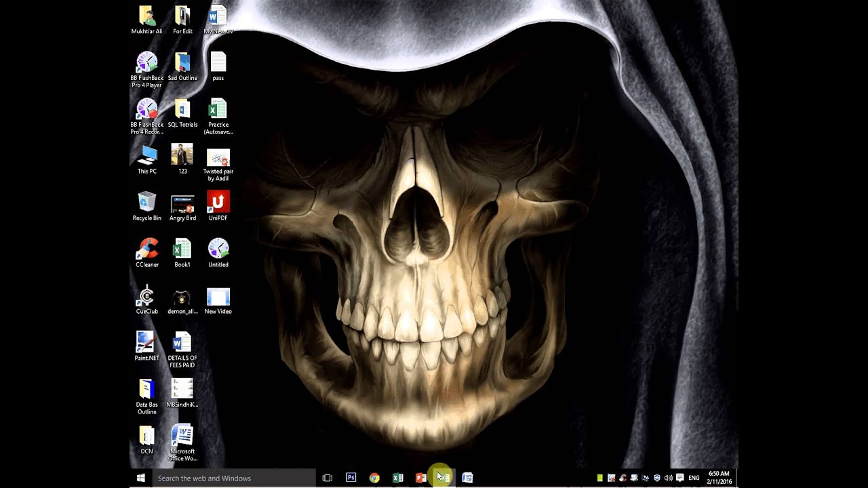Image resolution: width=868 pixels, height=488 pixels.
Task: Open the For Edit folder
Action: point(182,20)
